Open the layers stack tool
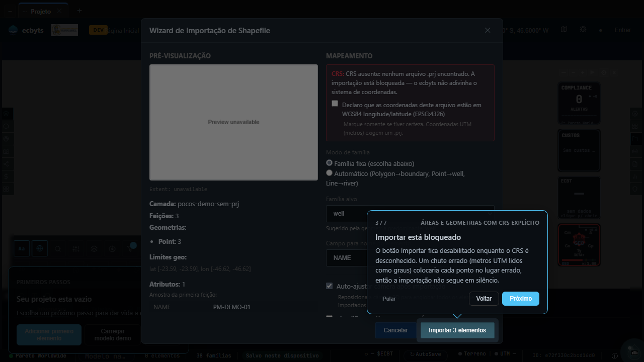This screenshot has width=644, height=362. (x=94, y=248)
